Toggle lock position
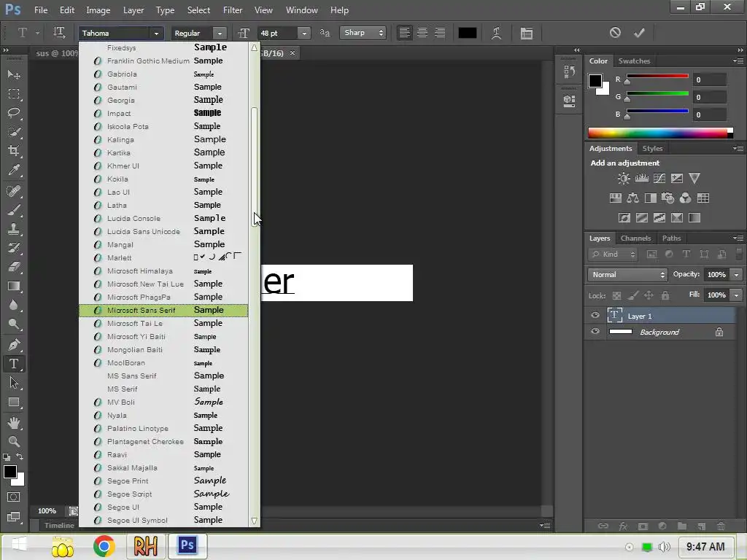Viewport: 747px width, 560px height. tap(649, 296)
